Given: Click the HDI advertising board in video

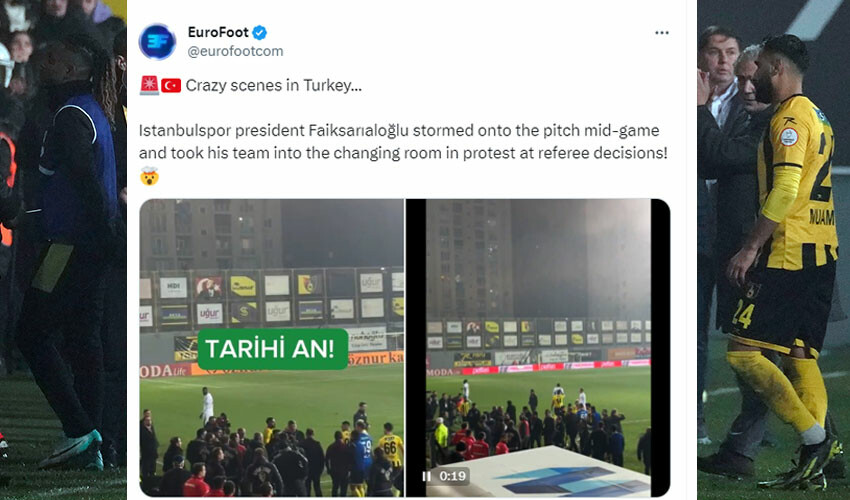Looking at the screenshot, I should pyautogui.click(x=173, y=287).
